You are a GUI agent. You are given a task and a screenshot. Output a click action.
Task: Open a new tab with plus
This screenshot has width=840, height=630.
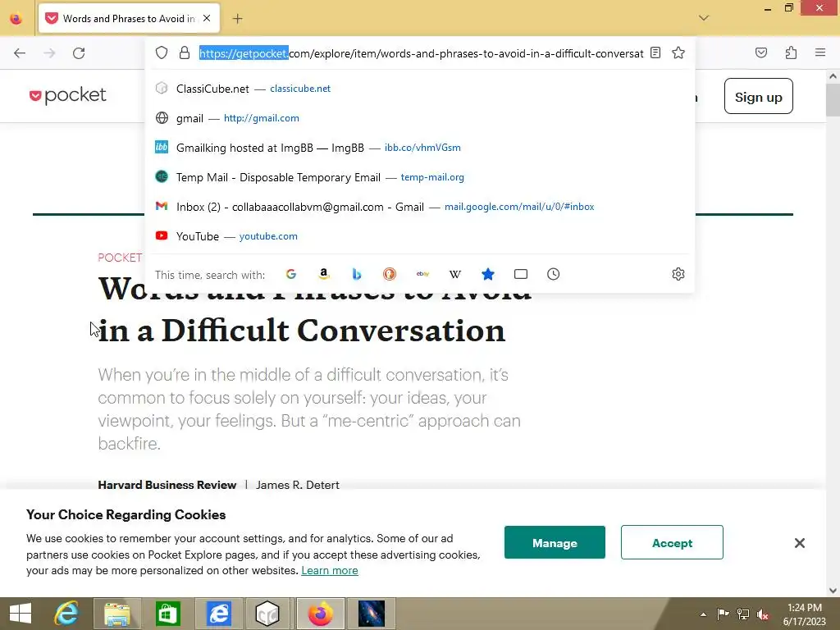pos(237,19)
